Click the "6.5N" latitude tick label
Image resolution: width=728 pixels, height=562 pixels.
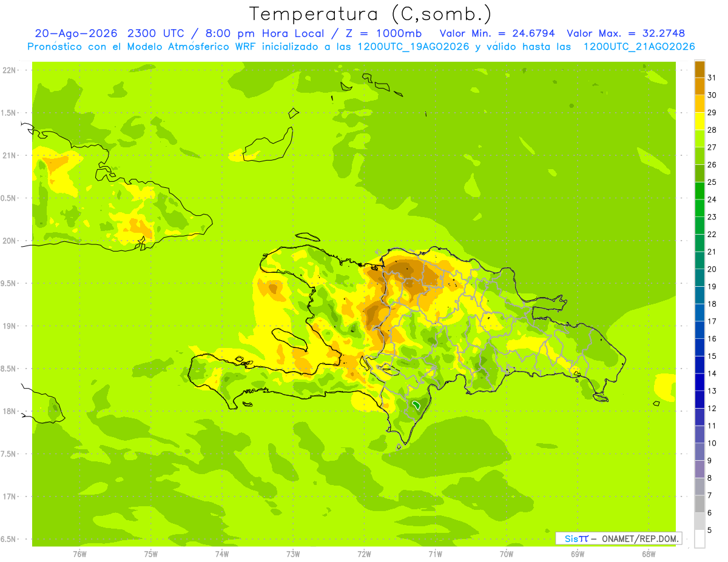(x=9, y=540)
